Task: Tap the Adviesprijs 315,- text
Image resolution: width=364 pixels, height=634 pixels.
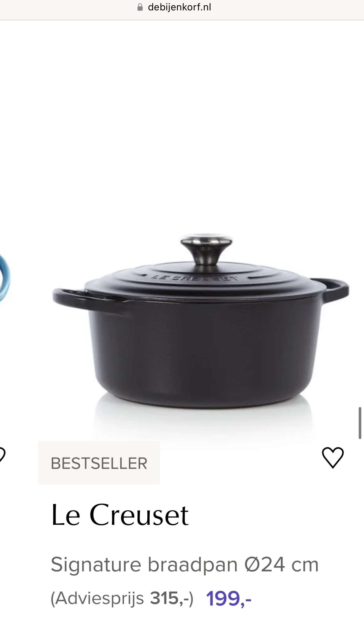Action: (122, 598)
